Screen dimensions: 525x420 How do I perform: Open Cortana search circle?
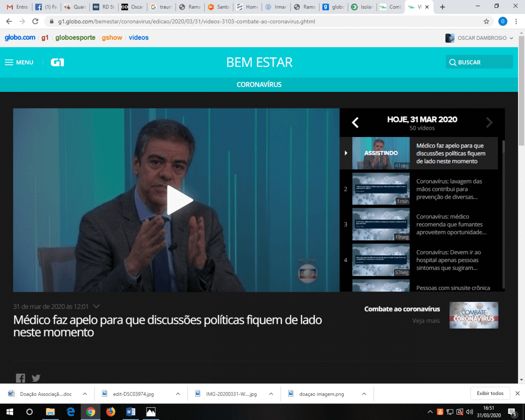pyautogui.click(x=30, y=412)
